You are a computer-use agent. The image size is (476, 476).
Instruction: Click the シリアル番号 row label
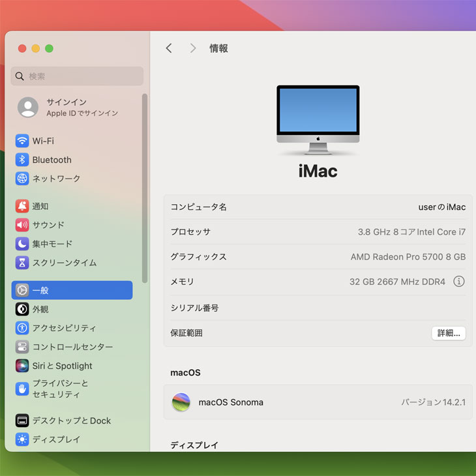(194, 308)
